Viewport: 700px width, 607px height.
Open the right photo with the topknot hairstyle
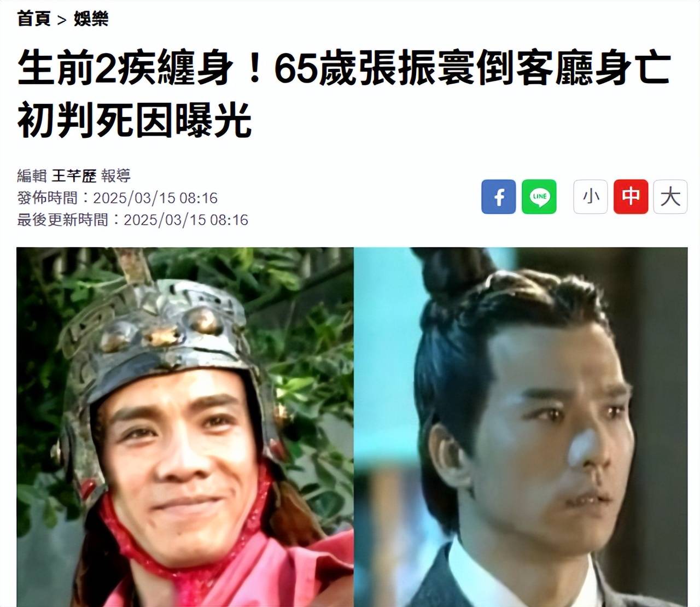pyautogui.click(x=521, y=427)
